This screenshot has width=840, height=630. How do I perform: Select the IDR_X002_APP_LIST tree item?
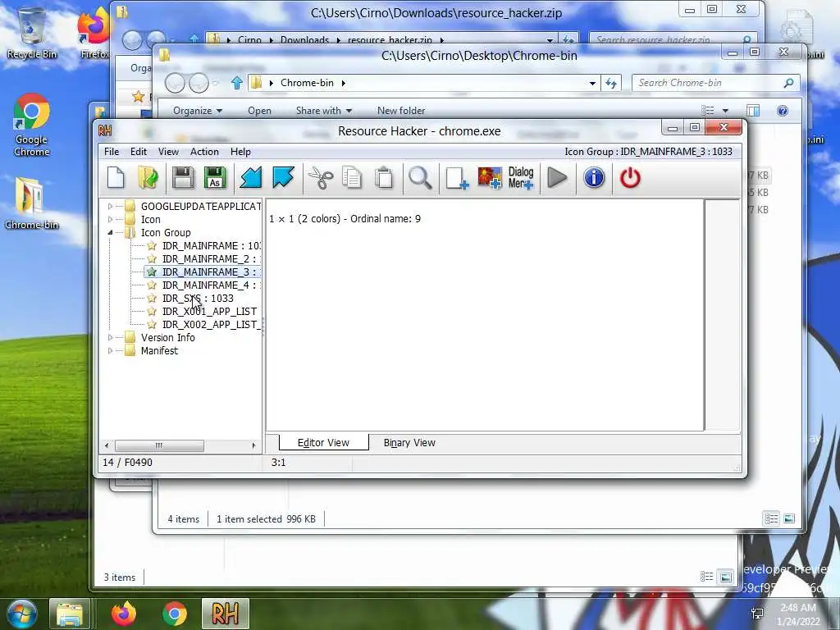pyautogui.click(x=211, y=325)
